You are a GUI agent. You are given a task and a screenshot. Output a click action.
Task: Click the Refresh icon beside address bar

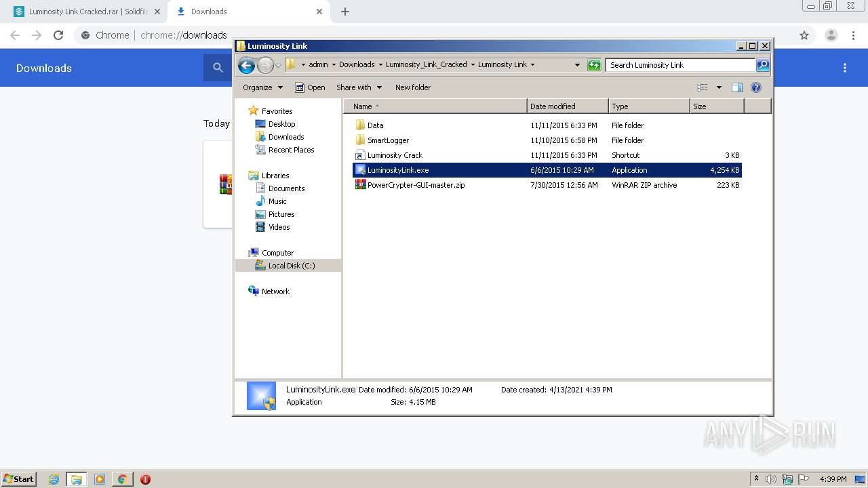pyautogui.click(x=594, y=65)
